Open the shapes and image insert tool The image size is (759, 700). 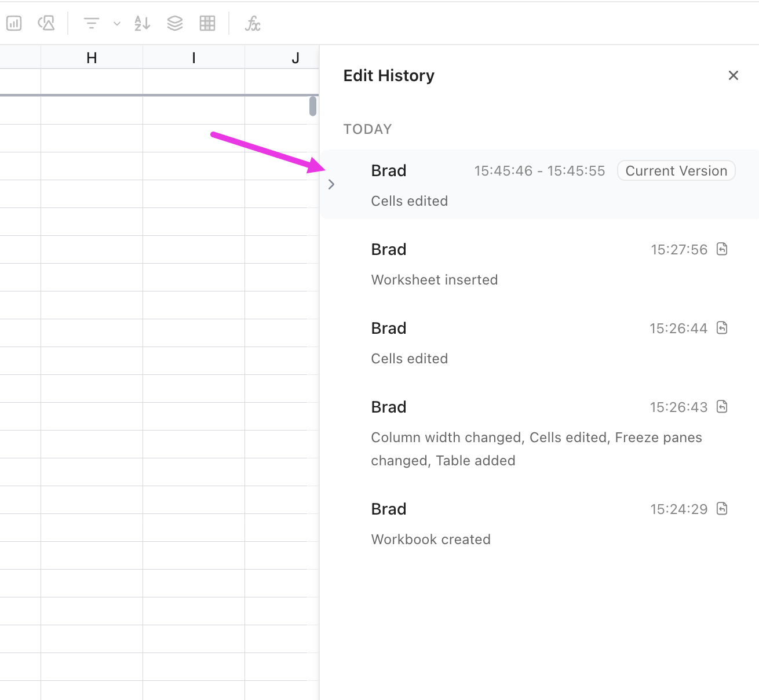(46, 23)
